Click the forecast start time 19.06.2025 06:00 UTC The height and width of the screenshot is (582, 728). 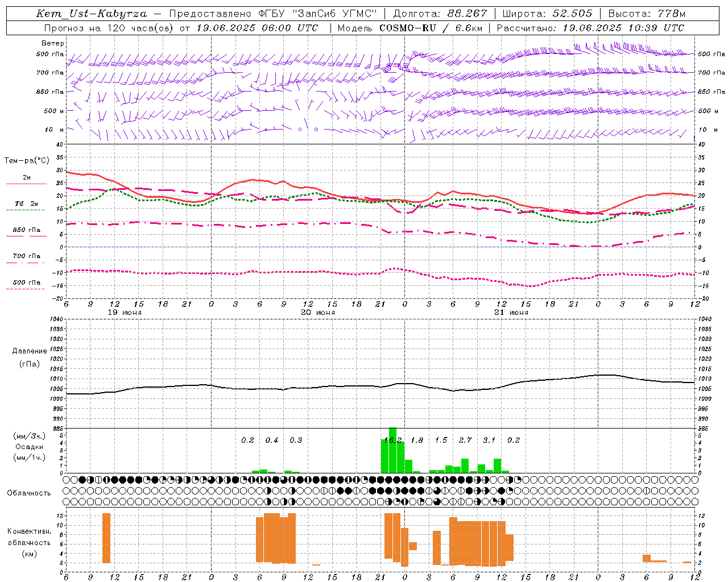pos(257,28)
